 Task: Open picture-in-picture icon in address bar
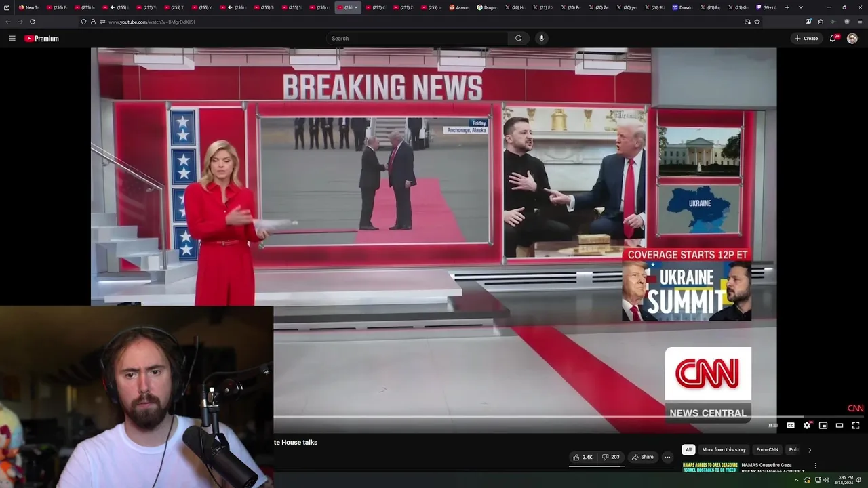pyautogui.click(x=747, y=22)
